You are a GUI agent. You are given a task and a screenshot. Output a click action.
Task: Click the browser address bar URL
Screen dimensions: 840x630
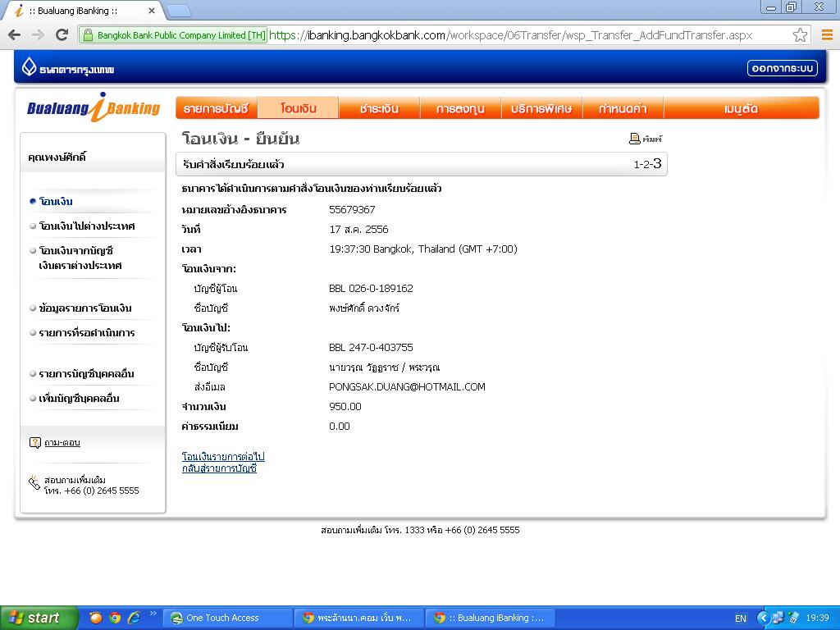(509, 35)
